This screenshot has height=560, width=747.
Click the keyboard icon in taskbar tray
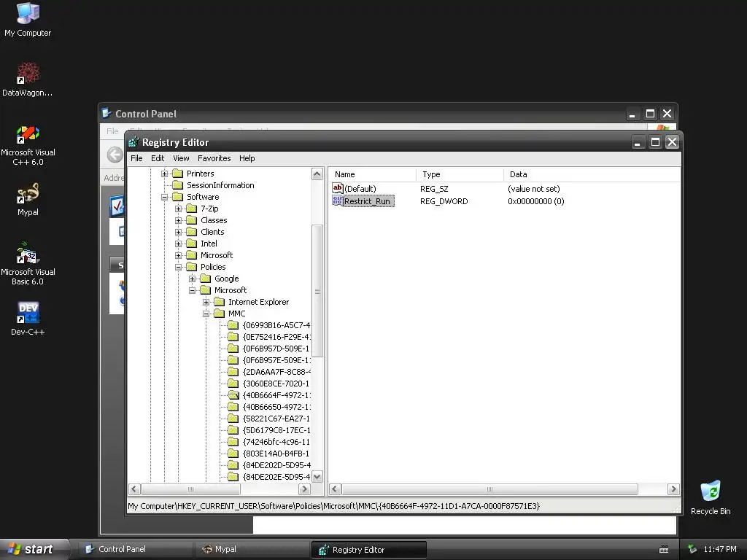664,550
